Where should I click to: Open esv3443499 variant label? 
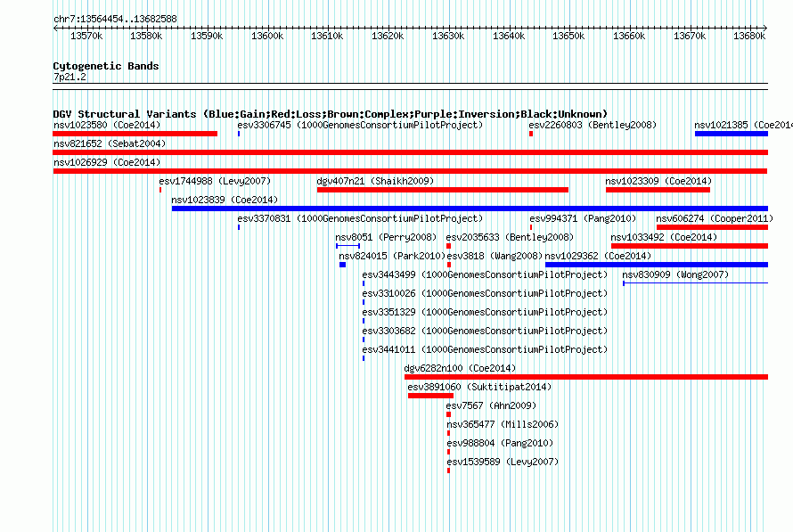point(485,274)
